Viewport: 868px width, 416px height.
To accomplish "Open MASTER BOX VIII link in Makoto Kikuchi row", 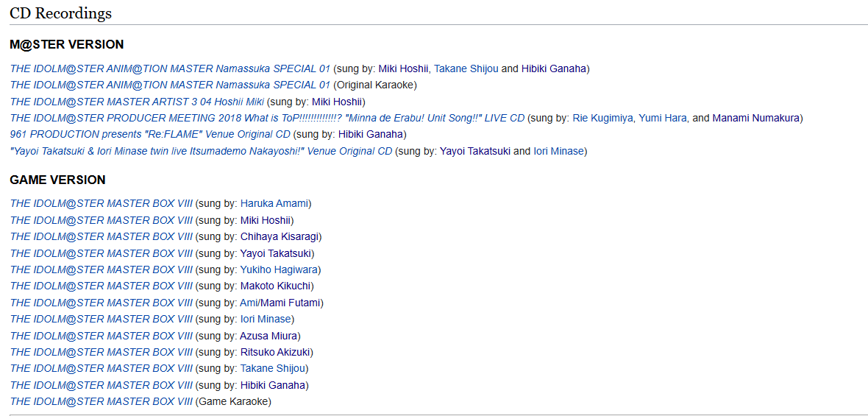I will (x=102, y=286).
